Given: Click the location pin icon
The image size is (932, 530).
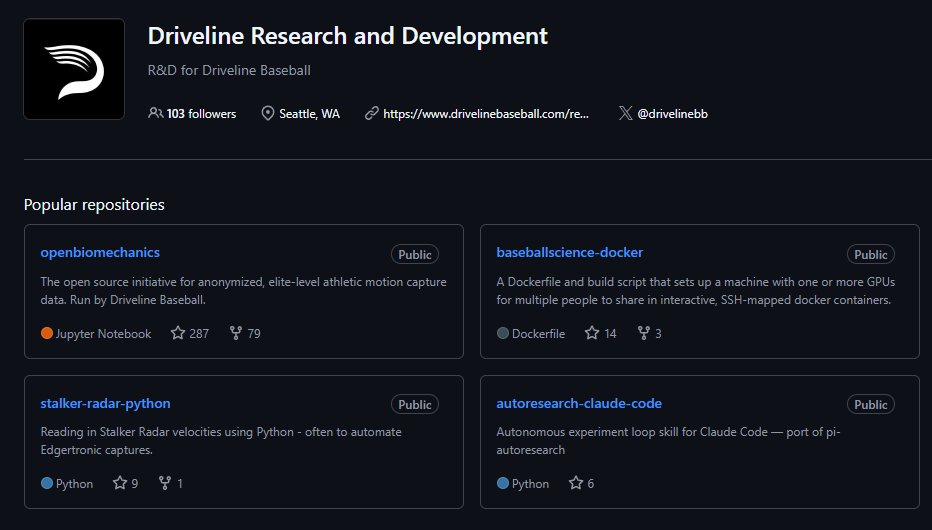Looking at the screenshot, I should [267, 113].
